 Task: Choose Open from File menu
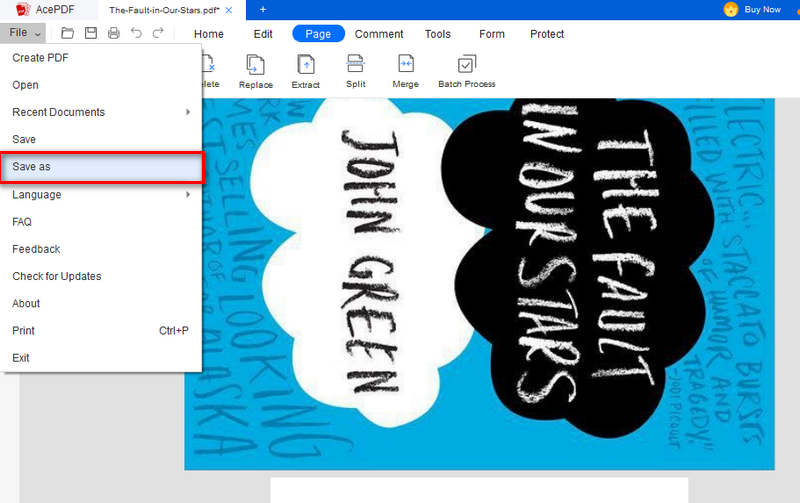[101, 85]
